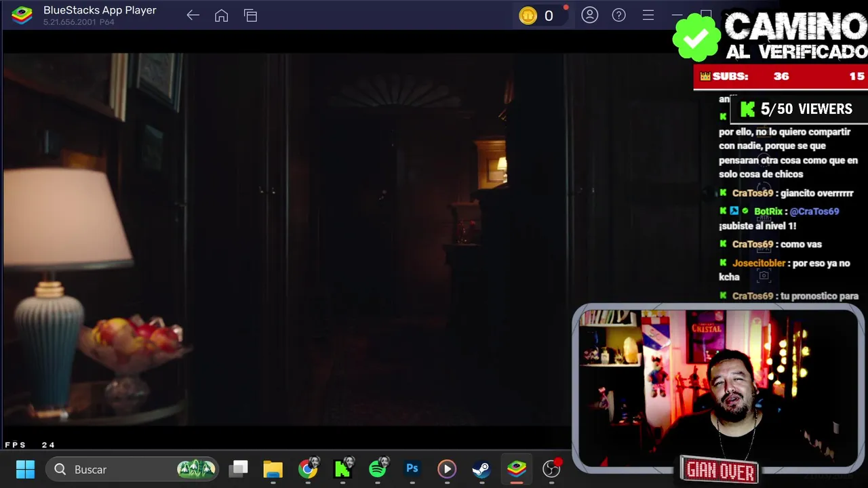Click the 'Josecitobler' username in chat

[759, 263]
